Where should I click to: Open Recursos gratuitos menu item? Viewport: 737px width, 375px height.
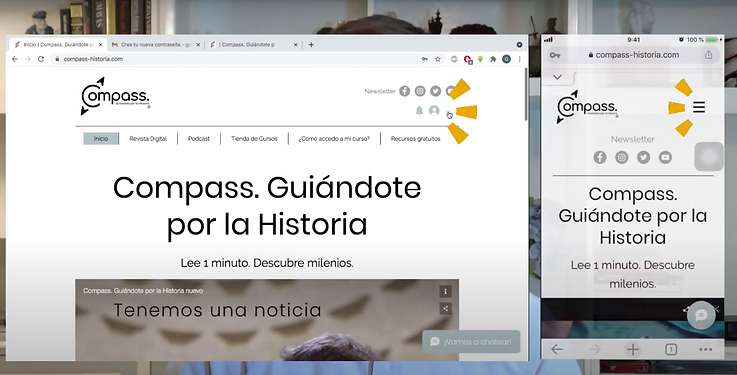pos(416,139)
